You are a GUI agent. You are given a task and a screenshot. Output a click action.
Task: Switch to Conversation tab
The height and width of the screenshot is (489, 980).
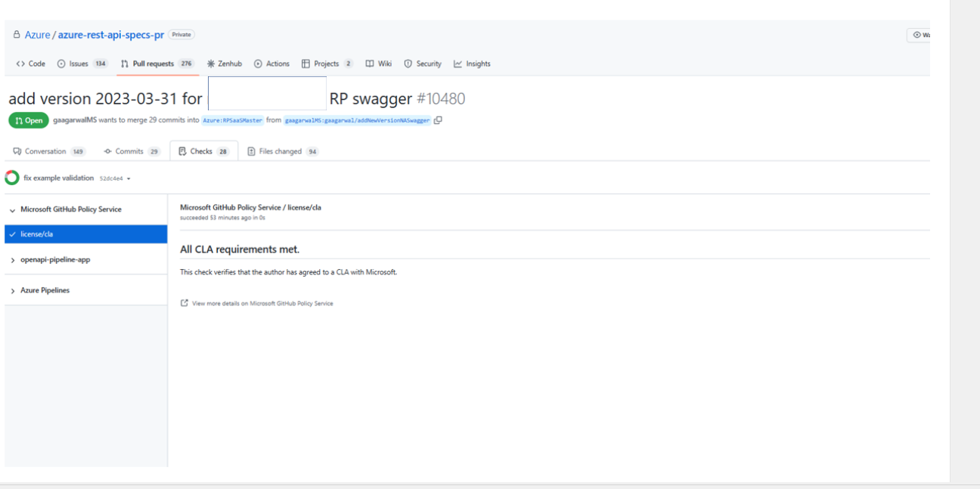tap(49, 151)
